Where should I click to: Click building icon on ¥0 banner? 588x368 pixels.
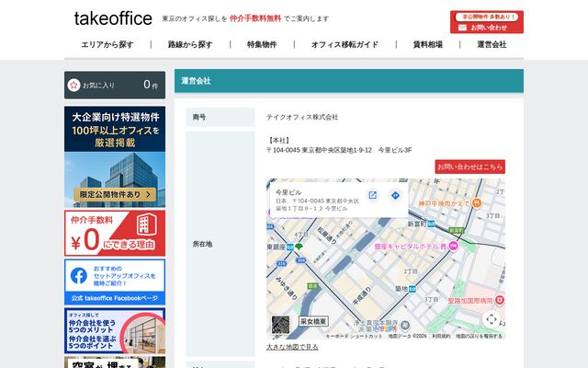click(147, 224)
